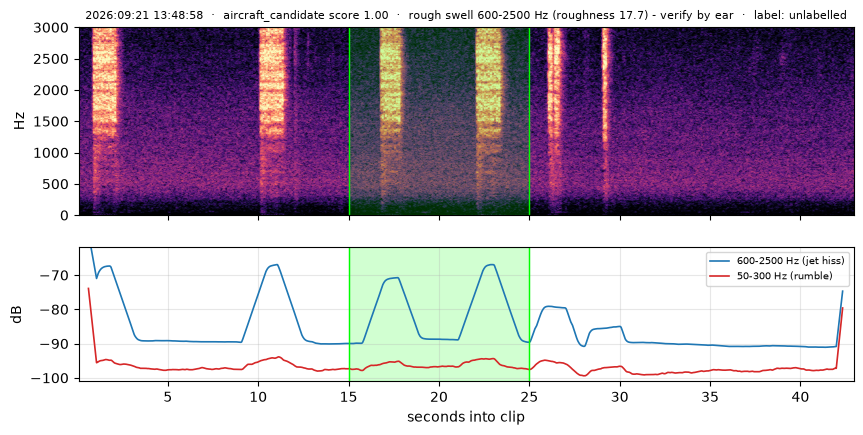863x435 pixels.
Task: Click the 2500 Hz tick label
Action: coord(53,59)
